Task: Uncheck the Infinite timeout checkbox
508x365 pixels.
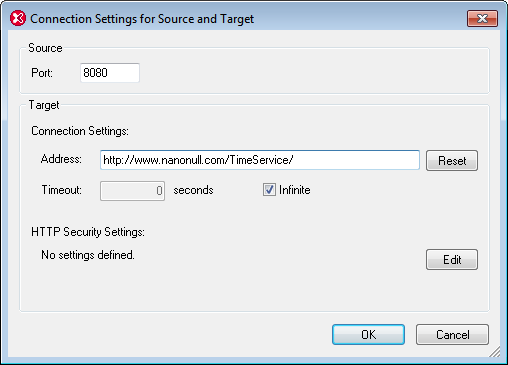Action: pos(269,190)
